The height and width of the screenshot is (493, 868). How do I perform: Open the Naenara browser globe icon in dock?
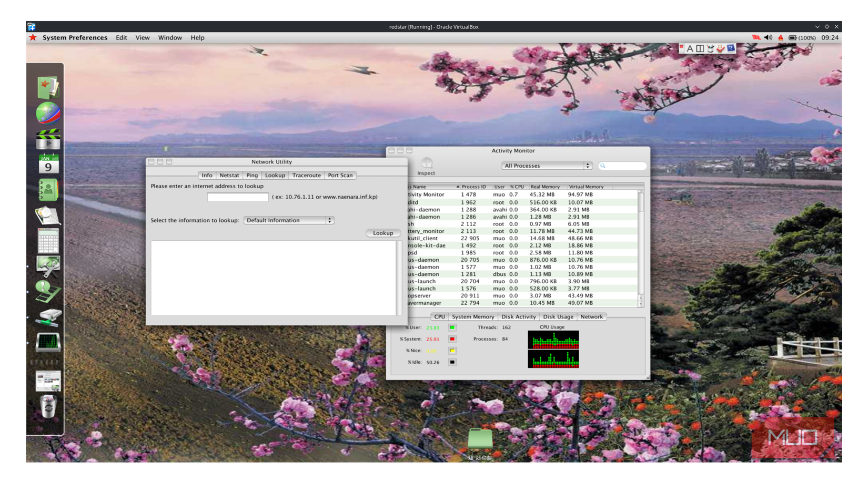tap(47, 112)
